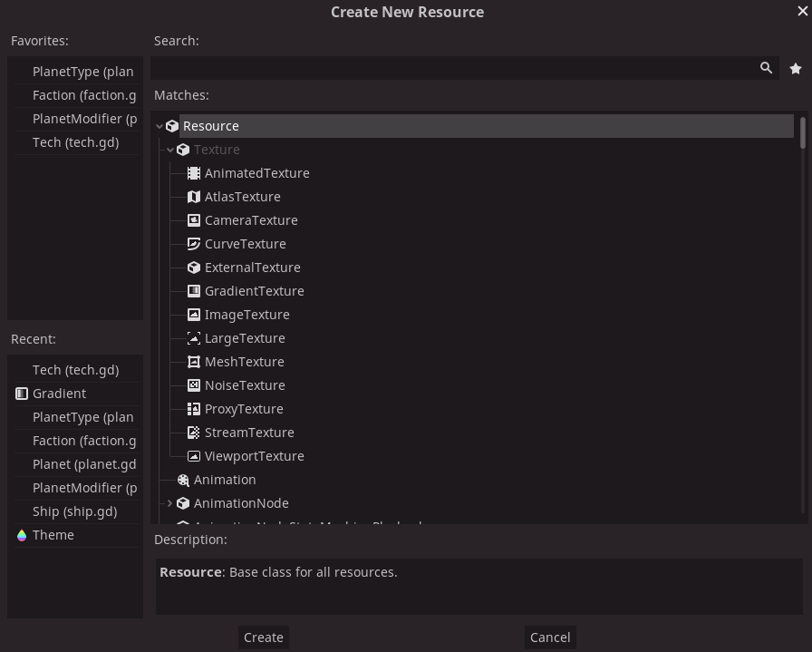The width and height of the screenshot is (812, 652).
Task: Click the ViewportTexture icon
Action: coord(193,455)
